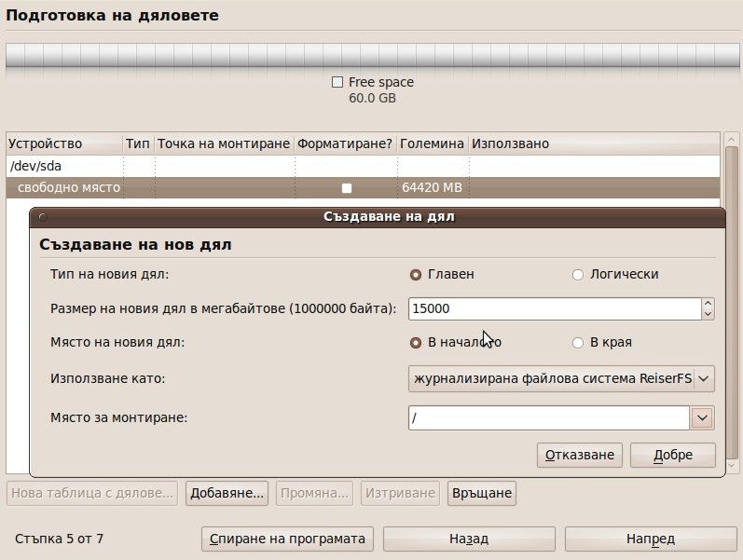Proceed with the Напред button
Screen dimensions: 743x560
pyautogui.click(x=651, y=540)
